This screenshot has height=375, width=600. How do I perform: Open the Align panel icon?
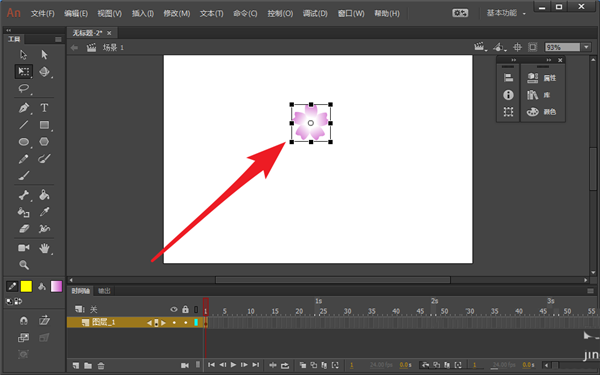point(508,78)
